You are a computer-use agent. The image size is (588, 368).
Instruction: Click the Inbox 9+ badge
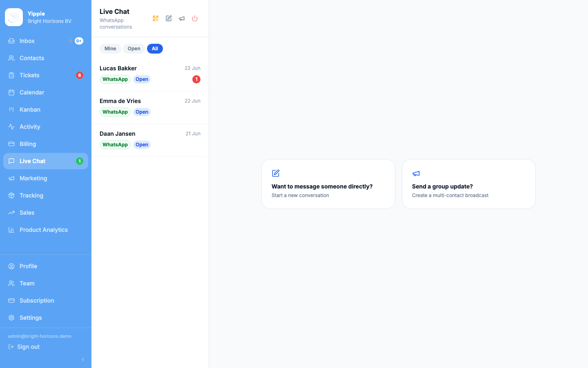click(x=79, y=41)
